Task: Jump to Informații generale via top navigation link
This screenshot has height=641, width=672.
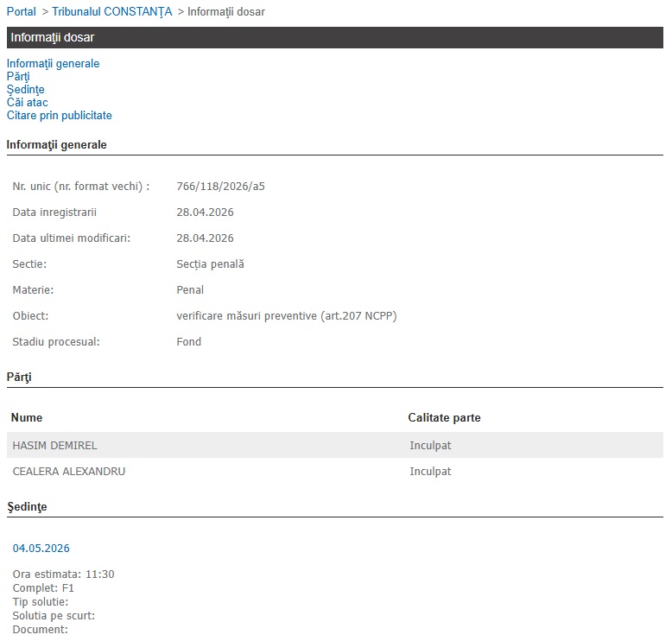Action: click(x=53, y=64)
